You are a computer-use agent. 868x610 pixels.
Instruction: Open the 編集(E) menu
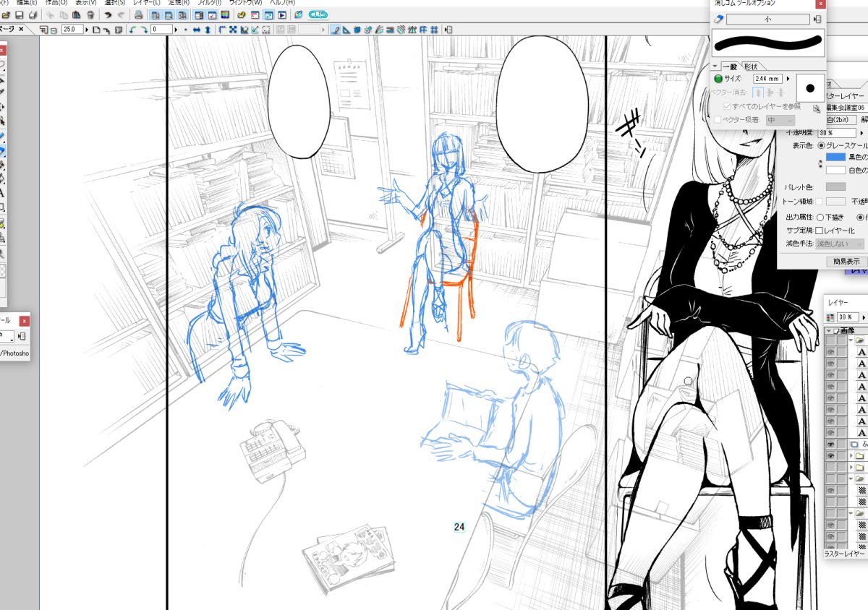coord(27,3)
